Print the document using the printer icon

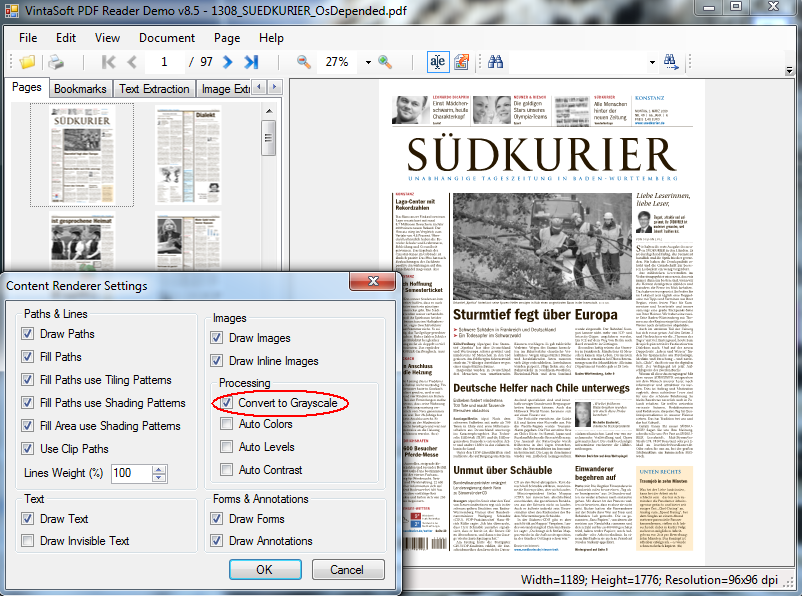(x=57, y=62)
